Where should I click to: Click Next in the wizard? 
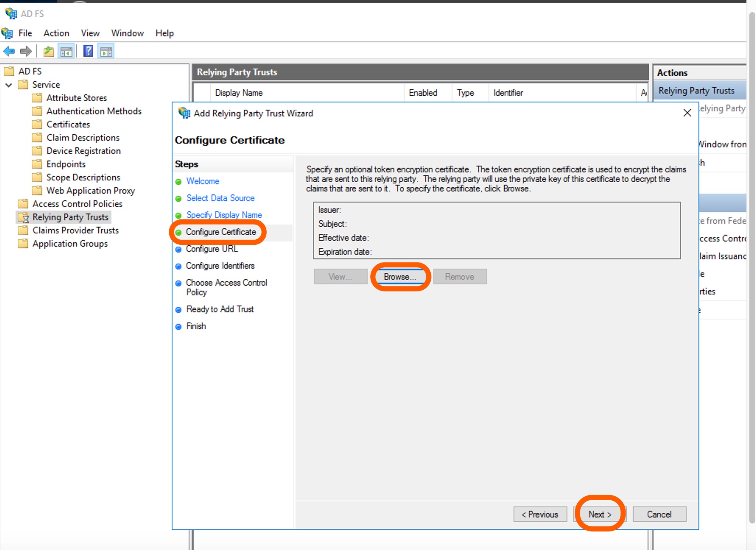coord(599,514)
